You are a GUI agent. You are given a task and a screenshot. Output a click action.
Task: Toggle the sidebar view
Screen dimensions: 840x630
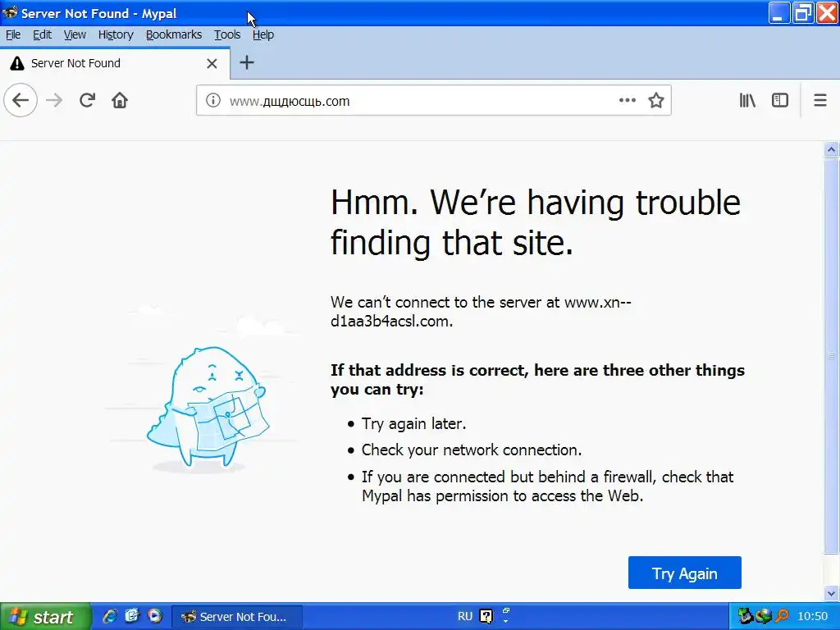[779, 100]
